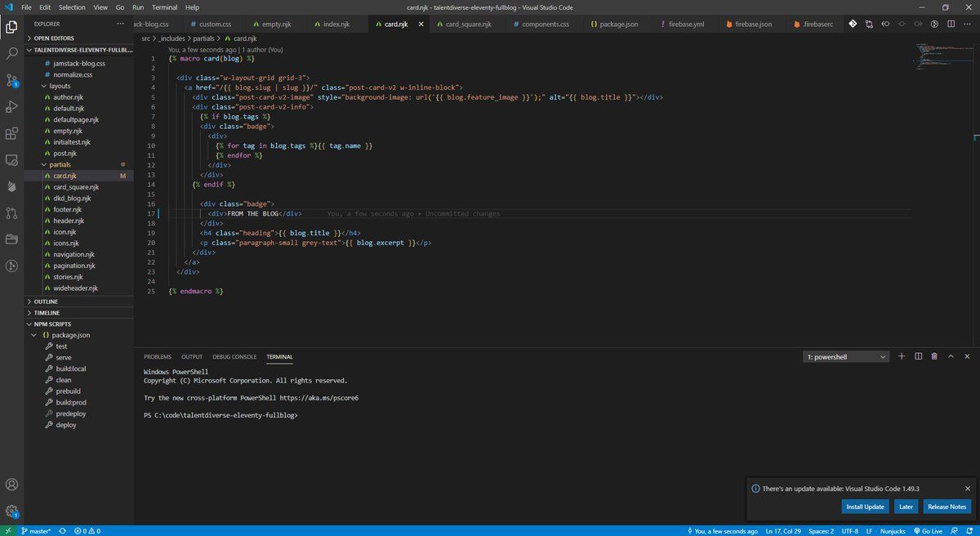Open the Search view in activity bar
The height and width of the screenshot is (536, 980).
click(11, 53)
